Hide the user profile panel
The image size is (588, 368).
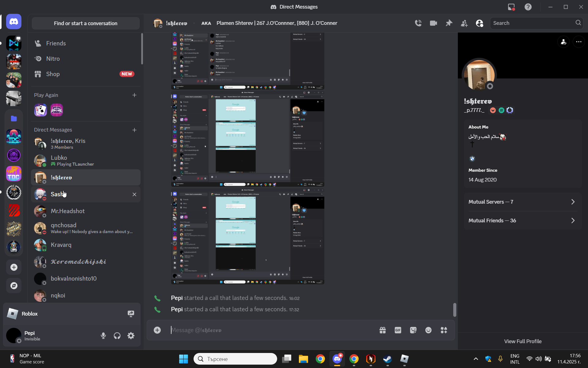tap(480, 23)
